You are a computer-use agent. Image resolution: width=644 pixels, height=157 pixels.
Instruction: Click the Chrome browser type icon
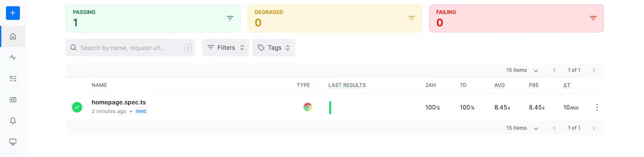click(x=308, y=107)
